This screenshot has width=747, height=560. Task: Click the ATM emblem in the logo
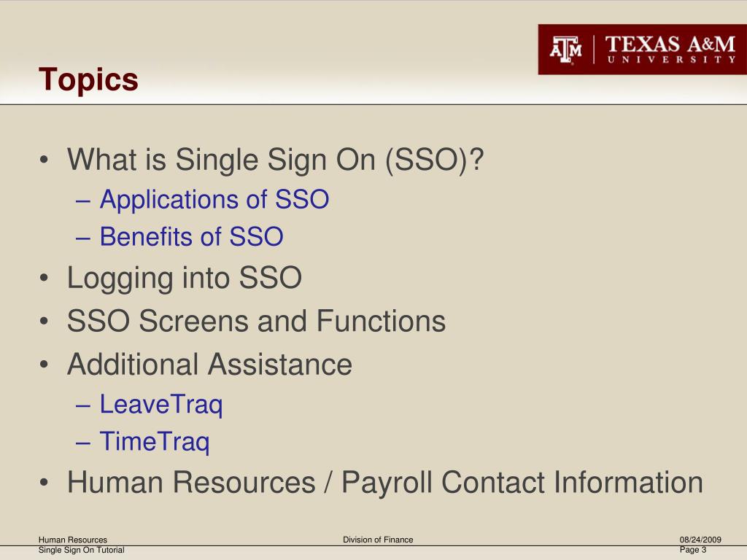[x=566, y=50]
